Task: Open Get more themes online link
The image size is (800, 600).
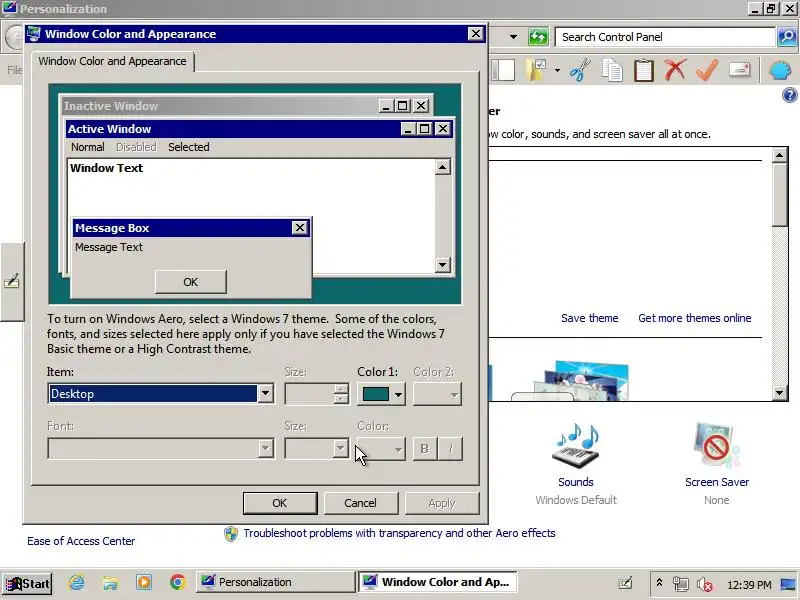Action: (x=694, y=318)
